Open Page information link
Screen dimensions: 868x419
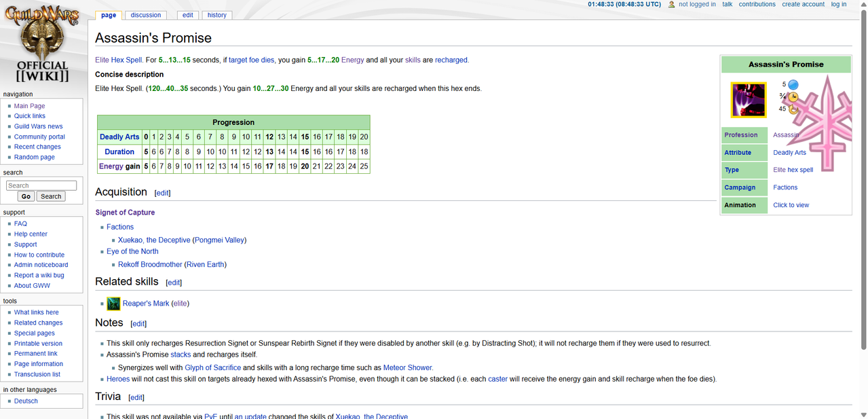[x=39, y=364]
